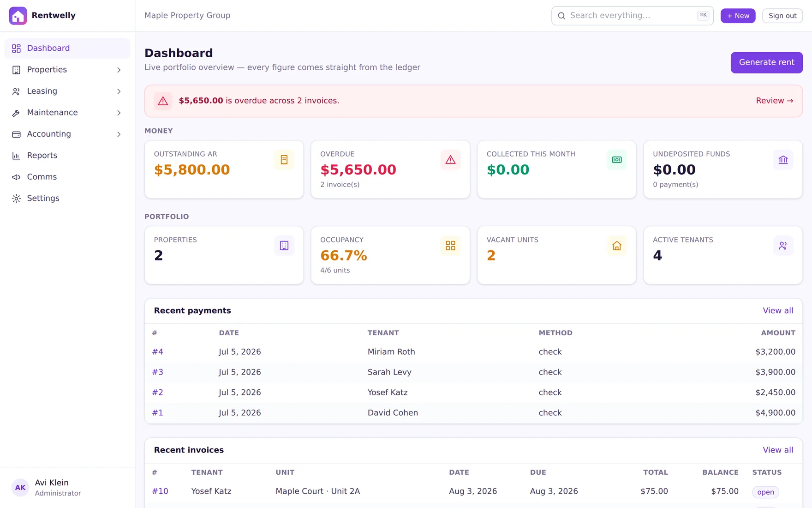Click the Leasing people icon in sidebar
This screenshot has width=812, height=508.
pyautogui.click(x=16, y=91)
